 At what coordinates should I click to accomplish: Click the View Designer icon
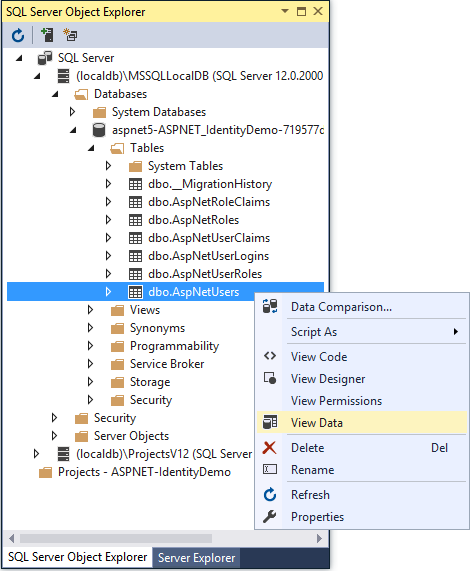[x=270, y=378]
